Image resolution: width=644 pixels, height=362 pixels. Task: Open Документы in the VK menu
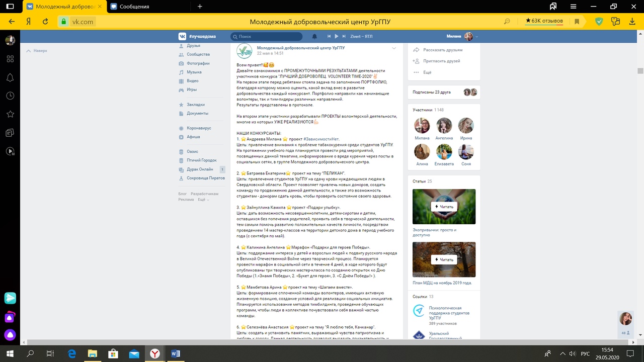(197, 114)
